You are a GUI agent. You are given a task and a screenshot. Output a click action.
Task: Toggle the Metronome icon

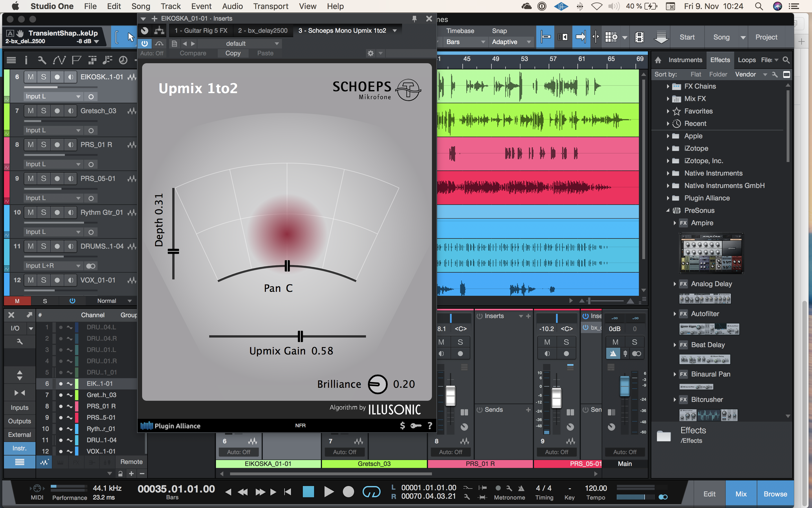521,488
